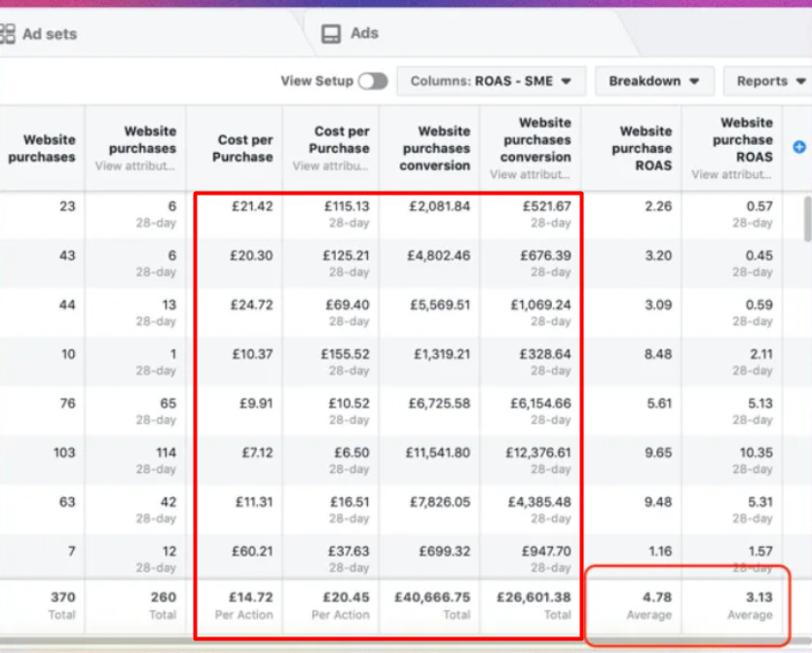Image resolution: width=812 pixels, height=653 pixels.
Task: Click the Ad sets grid icon
Action: (x=8, y=34)
